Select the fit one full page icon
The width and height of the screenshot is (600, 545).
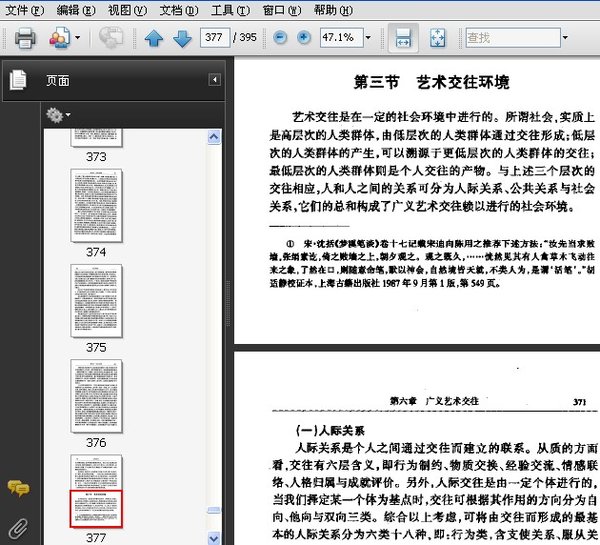437,38
